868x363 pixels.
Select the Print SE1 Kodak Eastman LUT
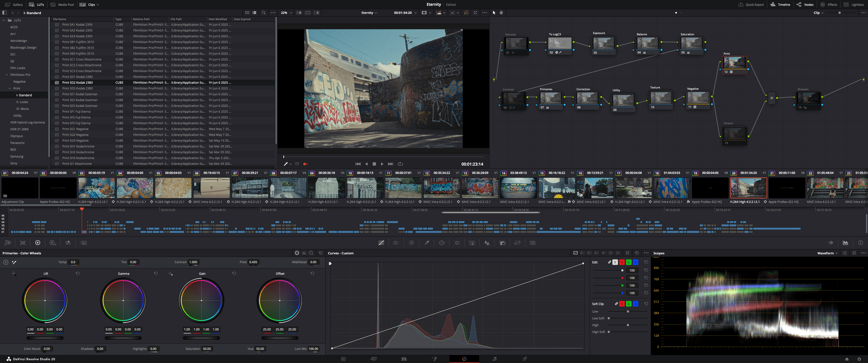(x=79, y=94)
